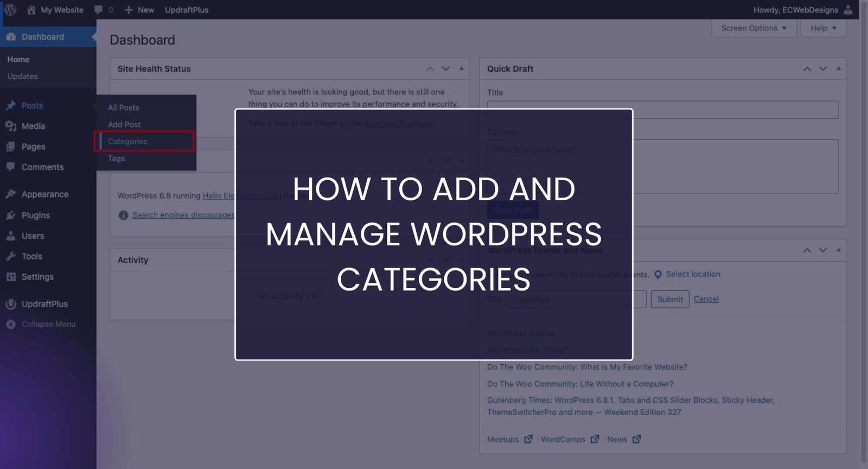Open the comments bubble icon in admin bar

98,10
